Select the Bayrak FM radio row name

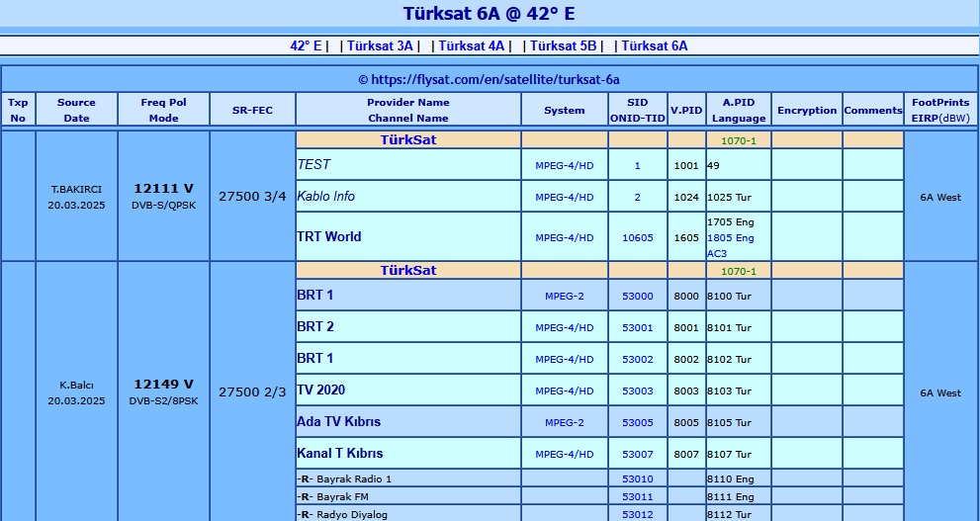tap(342, 497)
